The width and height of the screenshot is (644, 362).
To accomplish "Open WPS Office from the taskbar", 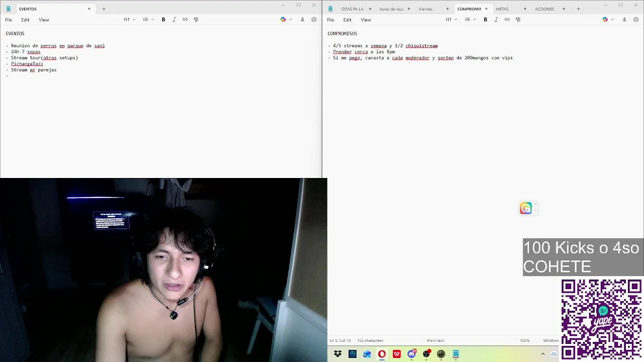I will [x=396, y=354].
